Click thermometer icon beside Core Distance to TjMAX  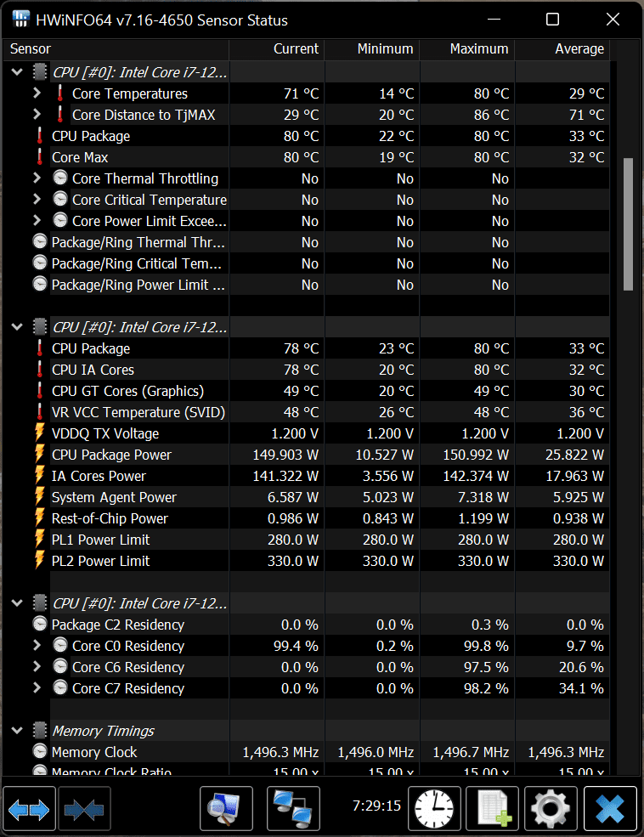click(60, 115)
